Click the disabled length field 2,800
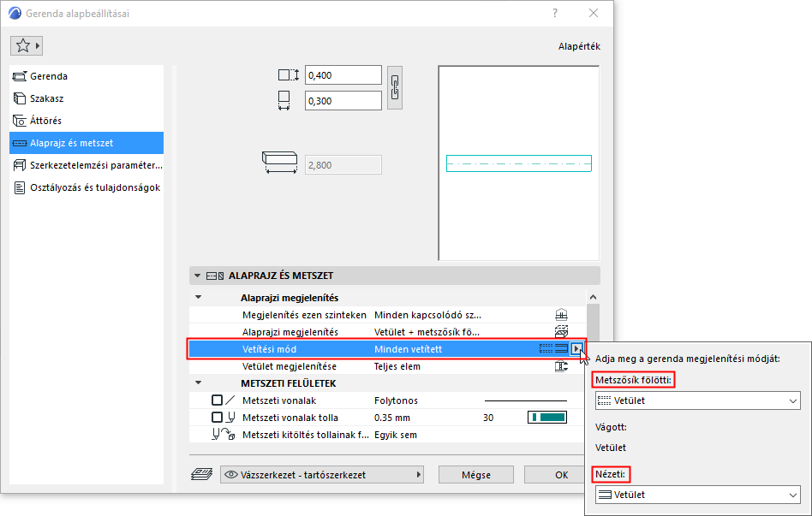 (x=343, y=165)
